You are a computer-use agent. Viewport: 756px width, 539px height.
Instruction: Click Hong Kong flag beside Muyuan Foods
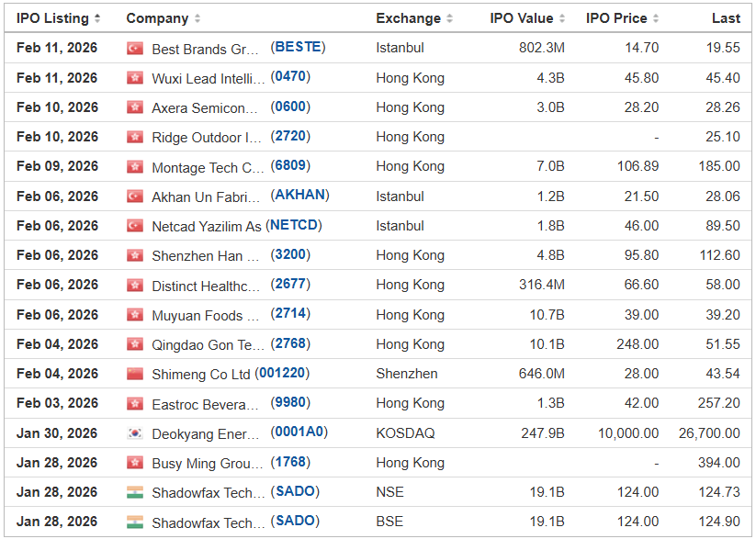(x=135, y=315)
